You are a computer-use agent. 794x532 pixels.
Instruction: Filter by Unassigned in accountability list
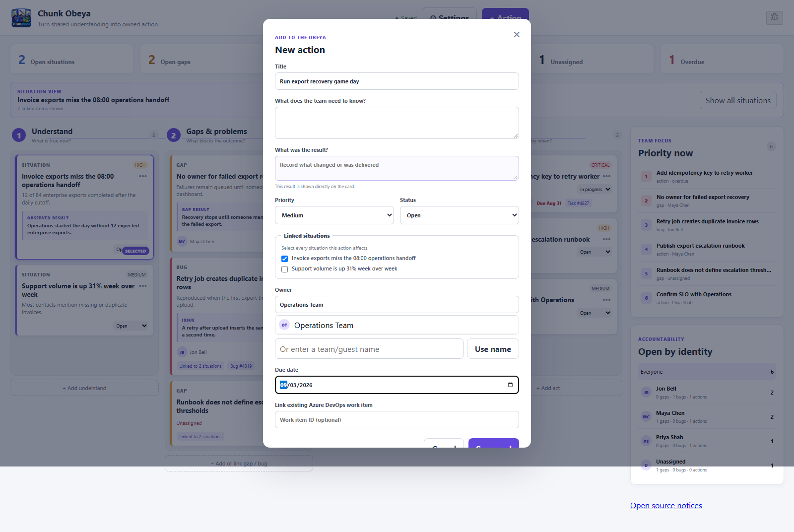(707, 465)
